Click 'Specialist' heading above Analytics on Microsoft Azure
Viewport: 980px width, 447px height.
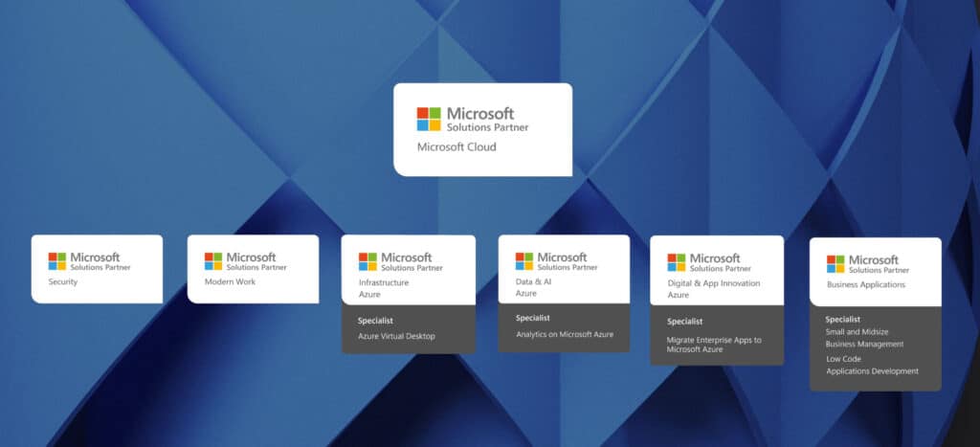tap(532, 318)
